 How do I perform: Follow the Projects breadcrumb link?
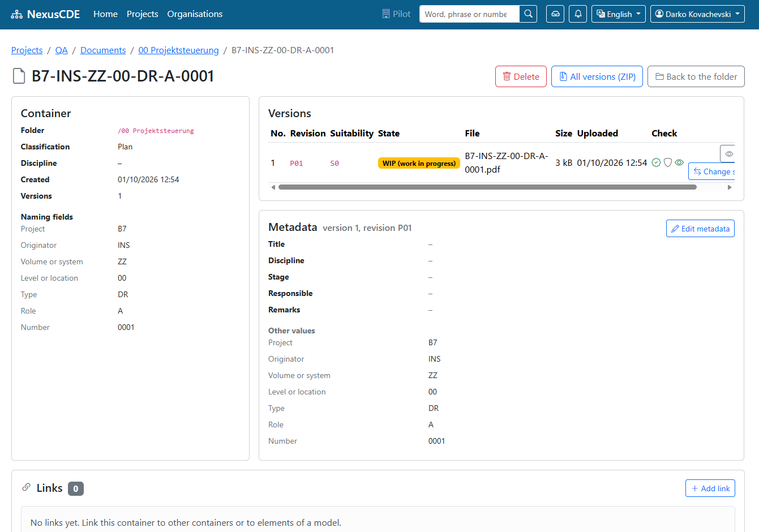click(27, 50)
